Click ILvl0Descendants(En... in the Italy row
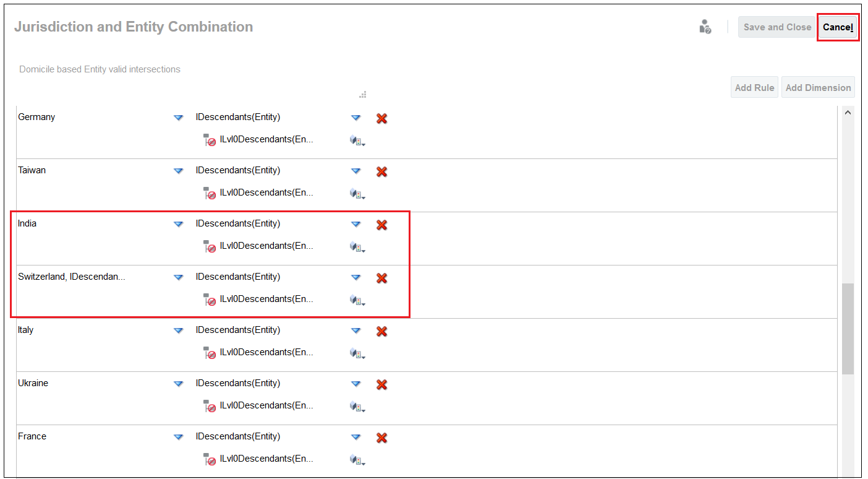This screenshot has height=479, width=868. (x=266, y=352)
